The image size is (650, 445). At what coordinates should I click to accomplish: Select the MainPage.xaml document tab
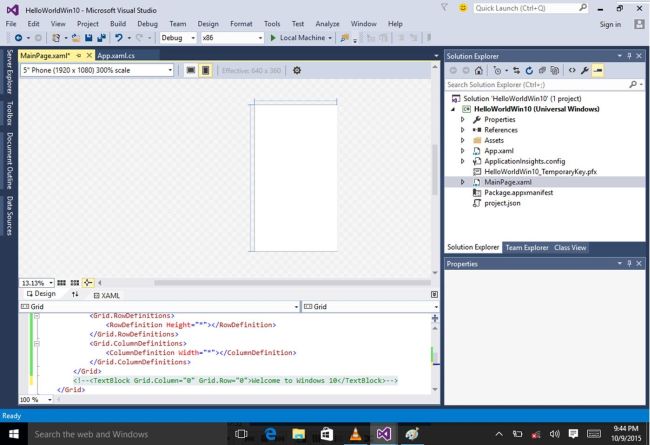(45, 56)
